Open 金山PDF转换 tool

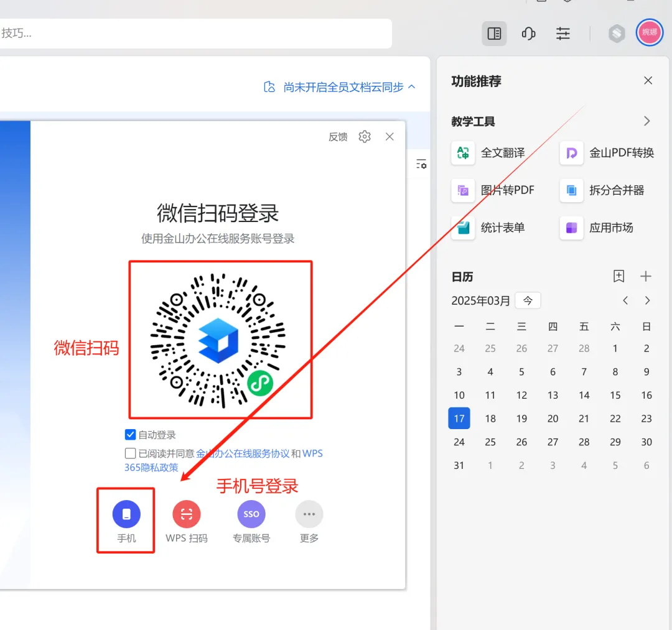607,153
